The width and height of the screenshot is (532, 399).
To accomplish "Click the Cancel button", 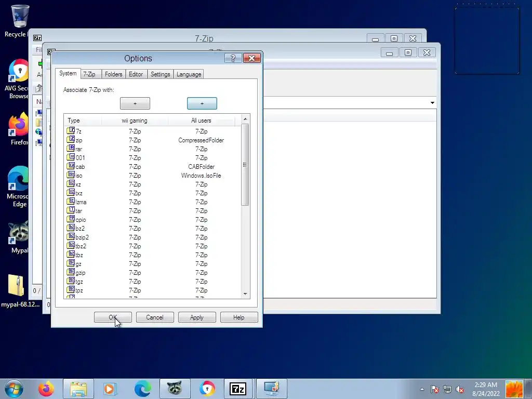I will click(155, 317).
